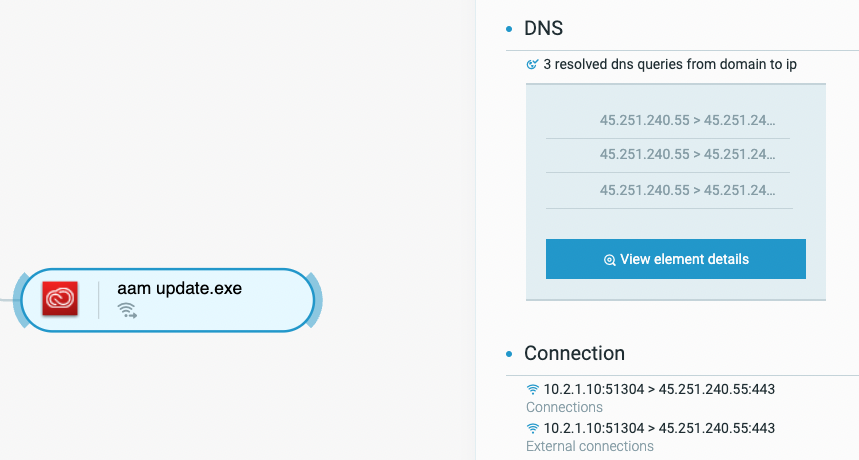Click the Connection section heading

(x=574, y=353)
